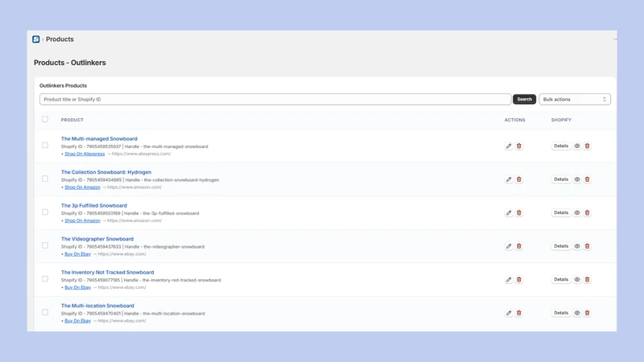
Task: Open Details for 3p Fulfilled Snowboard
Action: tap(561, 213)
